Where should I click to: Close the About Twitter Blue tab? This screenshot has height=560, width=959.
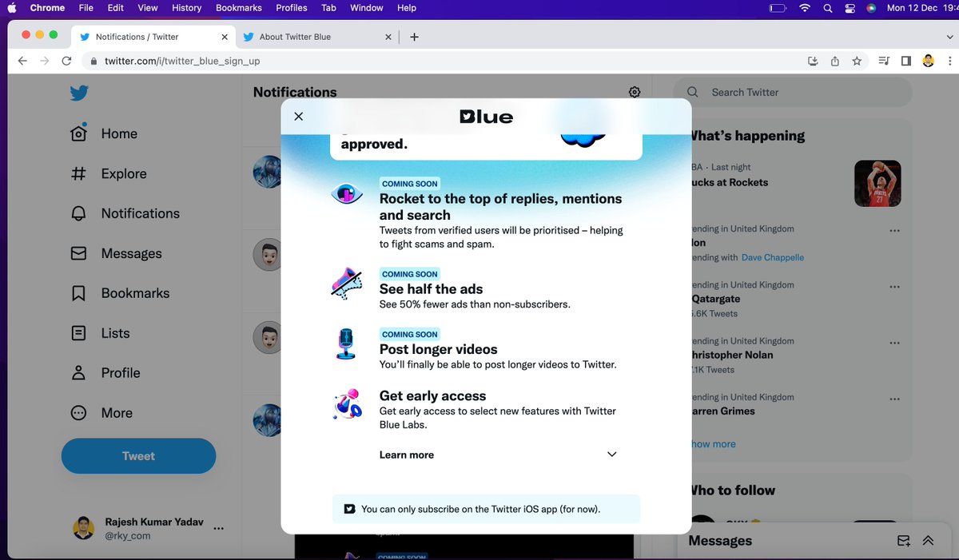click(388, 37)
